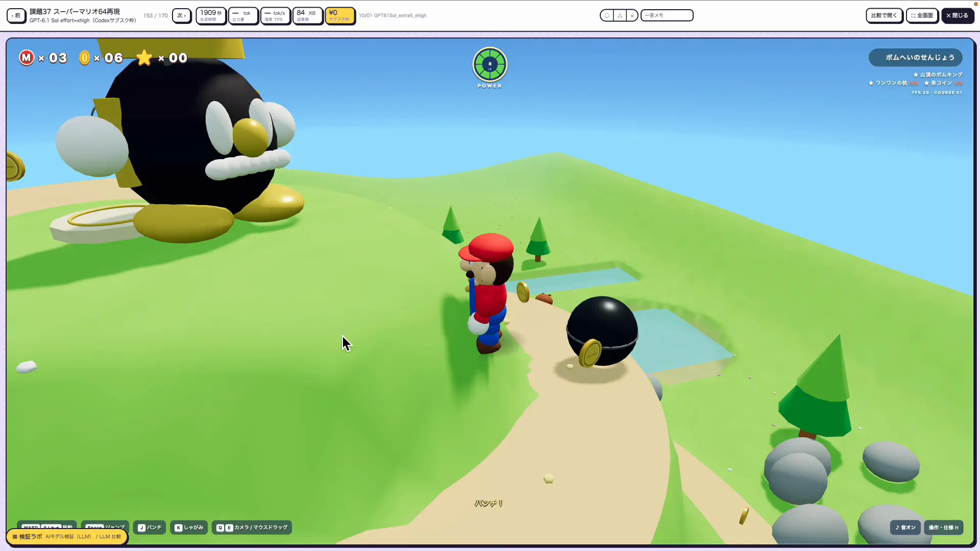Click the tok output amount chip
This screenshot has height=551, width=980.
tap(243, 15)
